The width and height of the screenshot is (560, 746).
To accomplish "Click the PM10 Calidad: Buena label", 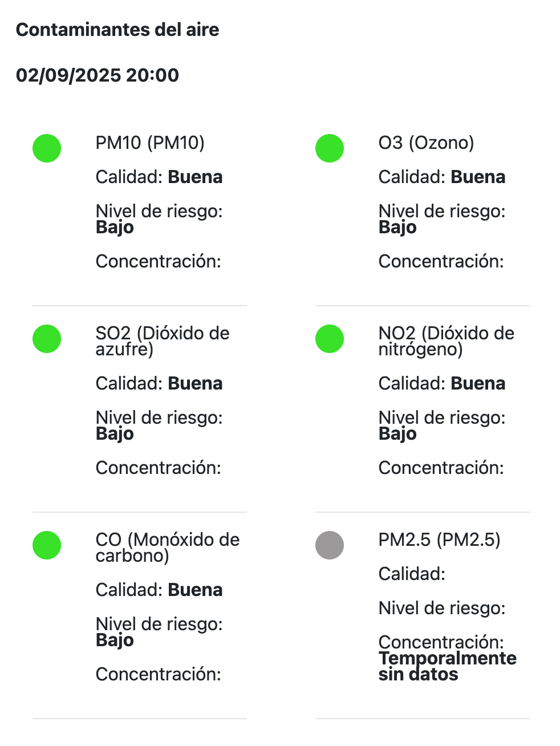I will (159, 177).
